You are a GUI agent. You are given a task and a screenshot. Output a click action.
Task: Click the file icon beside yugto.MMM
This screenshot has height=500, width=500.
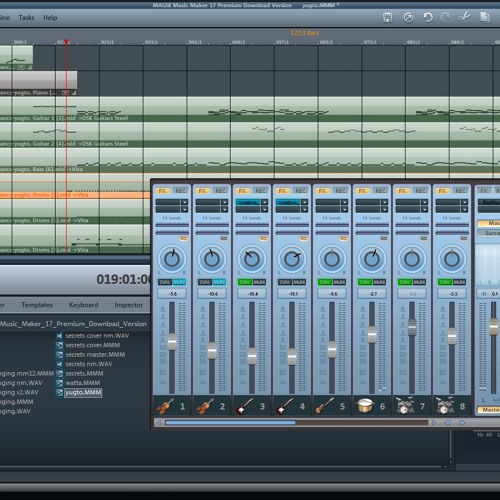point(59,393)
